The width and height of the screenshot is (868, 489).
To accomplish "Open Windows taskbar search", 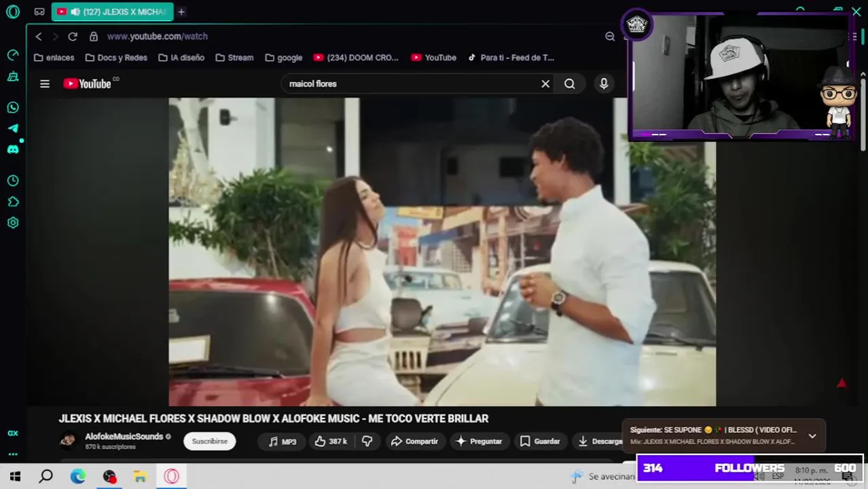I will (x=46, y=477).
